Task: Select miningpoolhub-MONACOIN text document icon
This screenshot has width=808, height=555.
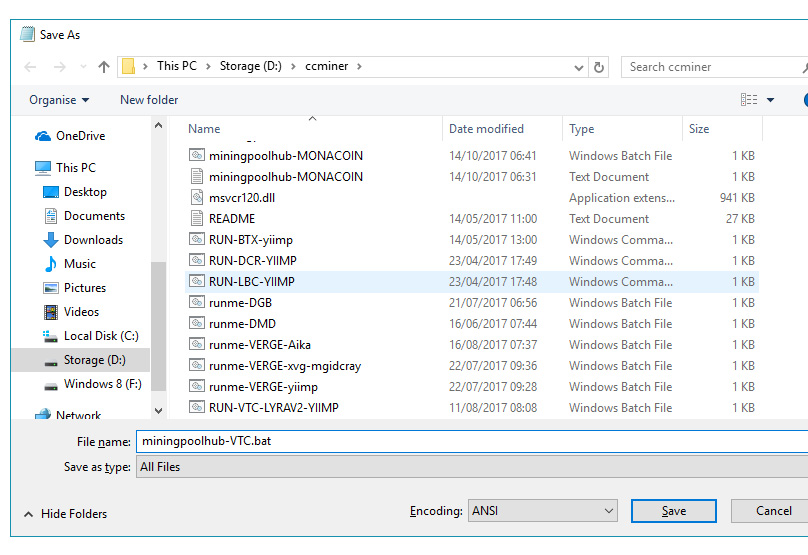Action: click(196, 176)
